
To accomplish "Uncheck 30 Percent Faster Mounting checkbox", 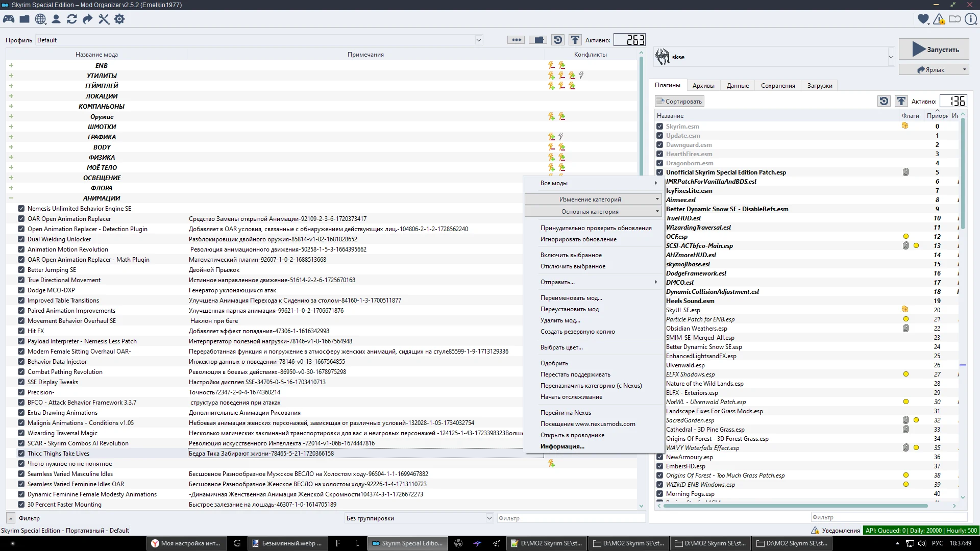I will (x=21, y=504).
